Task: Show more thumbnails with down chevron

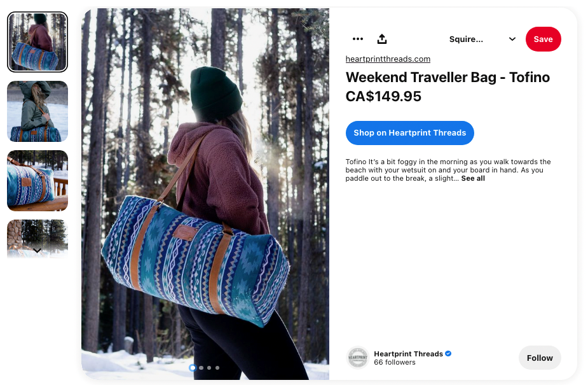Action: [37, 250]
